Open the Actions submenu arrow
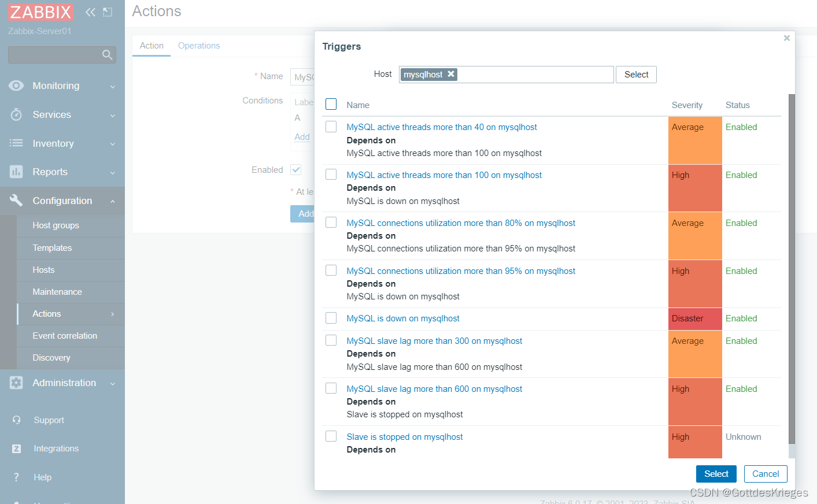817x504 pixels. (113, 314)
